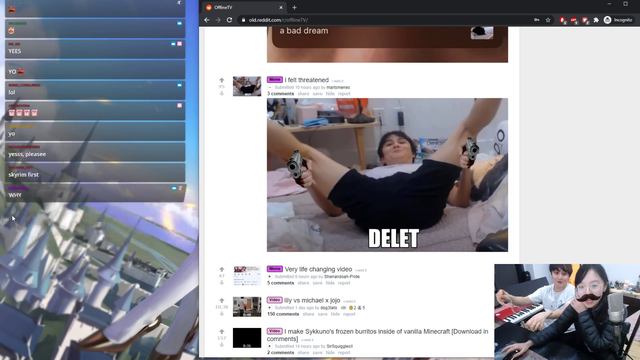
Task: Reload the OfflineTV subreddit page
Action: [229, 20]
